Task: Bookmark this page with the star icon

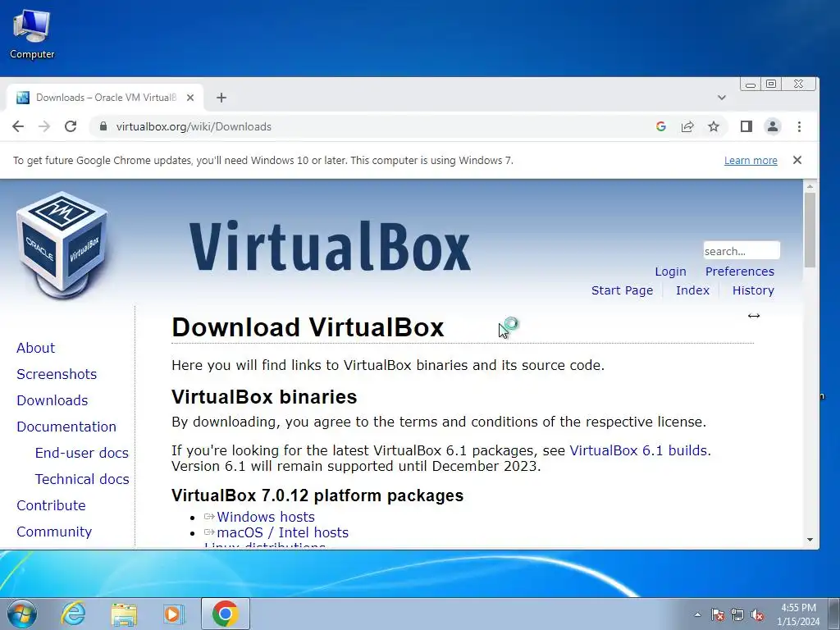Action: (x=714, y=126)
